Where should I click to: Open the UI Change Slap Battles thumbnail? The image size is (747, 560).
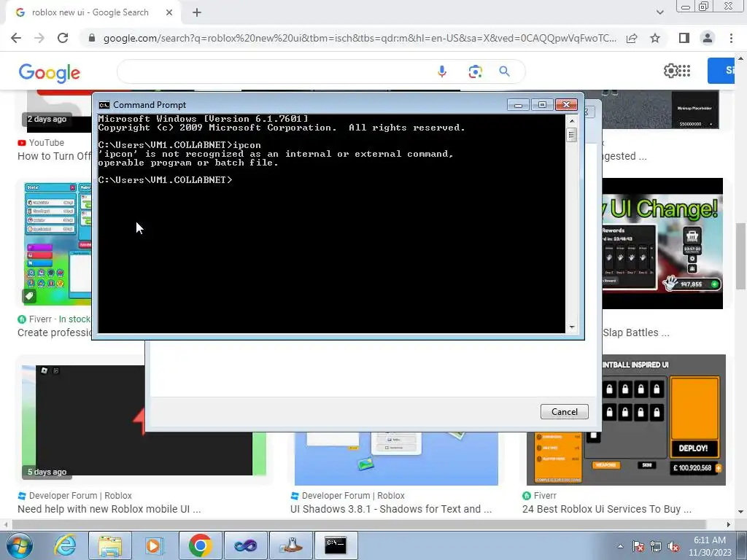(662, 244)
